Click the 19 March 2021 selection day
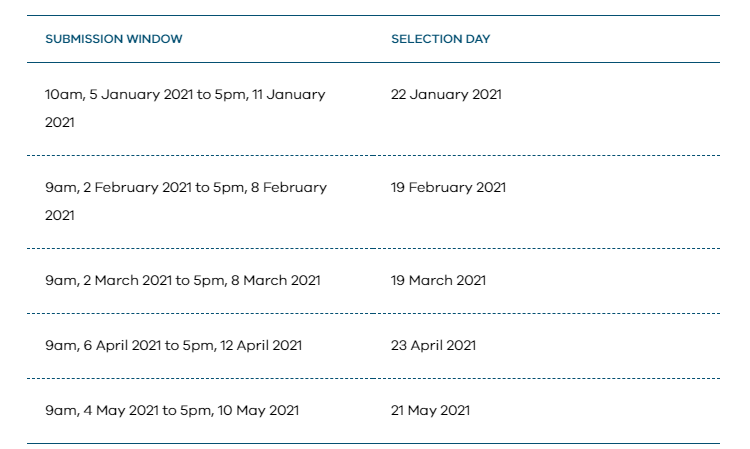This screenshot has width=750, height=449. pos(438,280)
